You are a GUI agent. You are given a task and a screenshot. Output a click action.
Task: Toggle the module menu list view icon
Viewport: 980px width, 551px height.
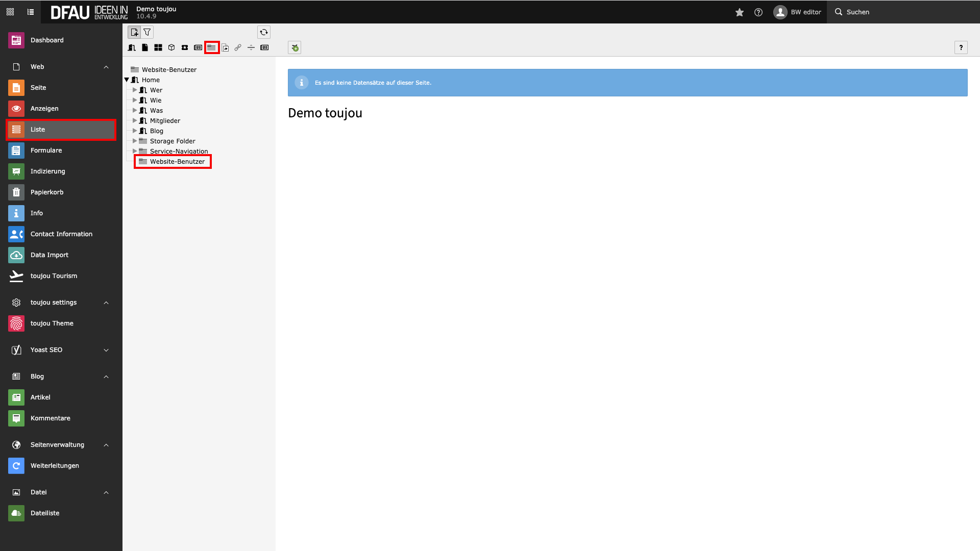click(31, 12)
